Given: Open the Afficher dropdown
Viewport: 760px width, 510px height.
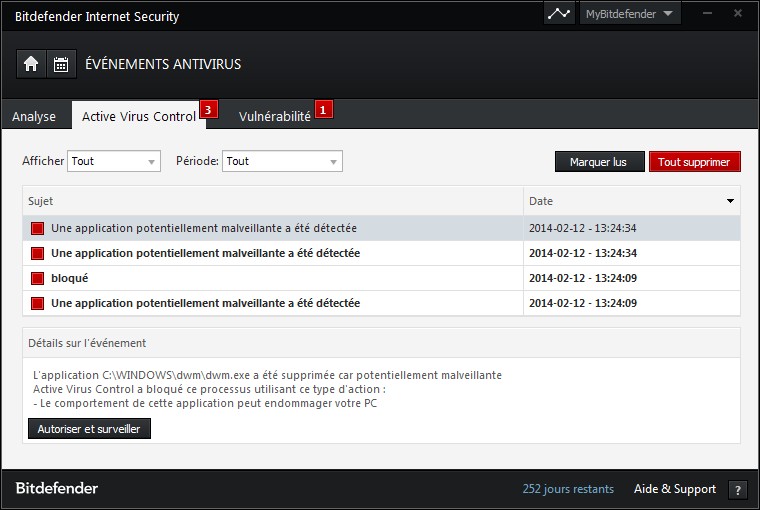Looking at the screenshot, I should coord(114,161).
